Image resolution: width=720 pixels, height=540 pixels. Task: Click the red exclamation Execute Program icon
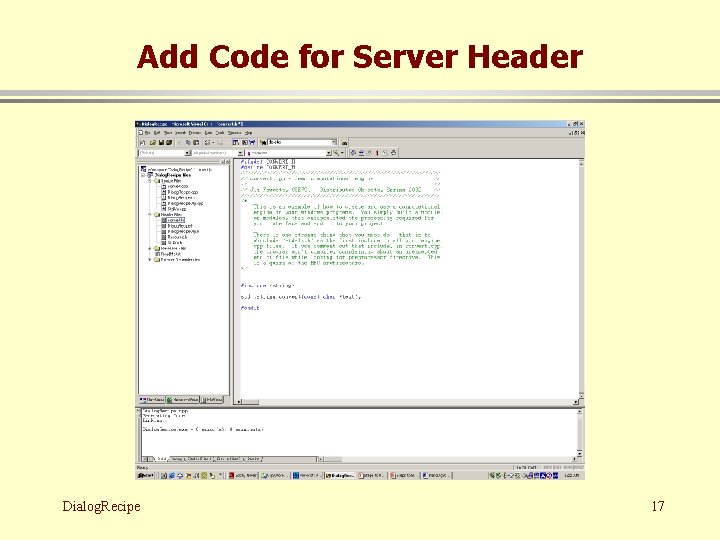tap(377, 152)
